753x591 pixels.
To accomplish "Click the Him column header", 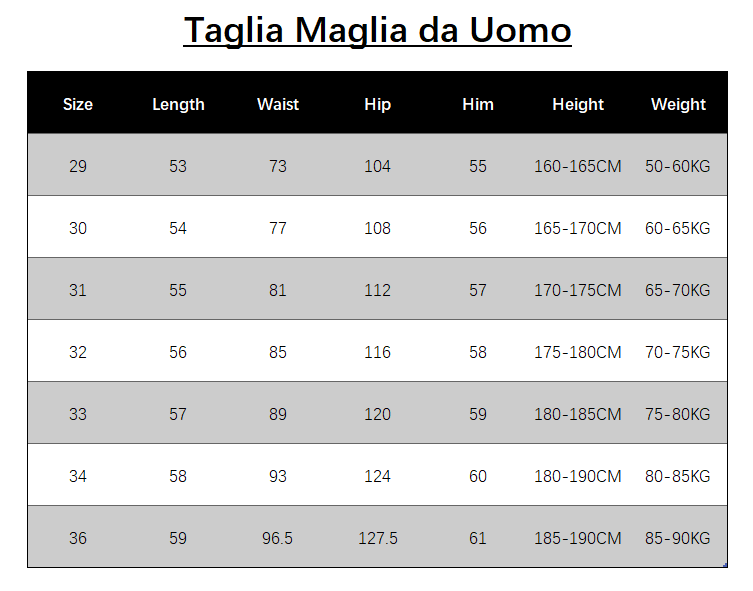I will click(x=478, y=104).
